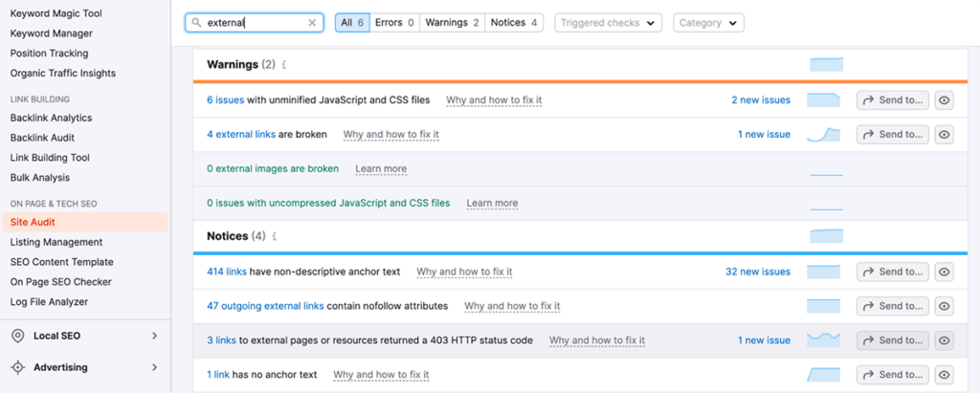Viewport: 980px width, 393px height.
Task: Click the magnifier icon in search box
Action: 196,23
